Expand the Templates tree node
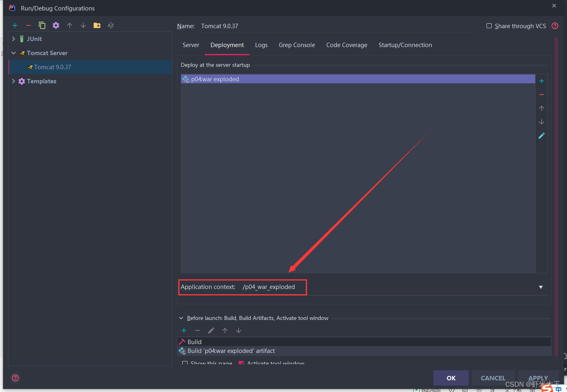The image size is (567, 392). (x=14, y=81)
